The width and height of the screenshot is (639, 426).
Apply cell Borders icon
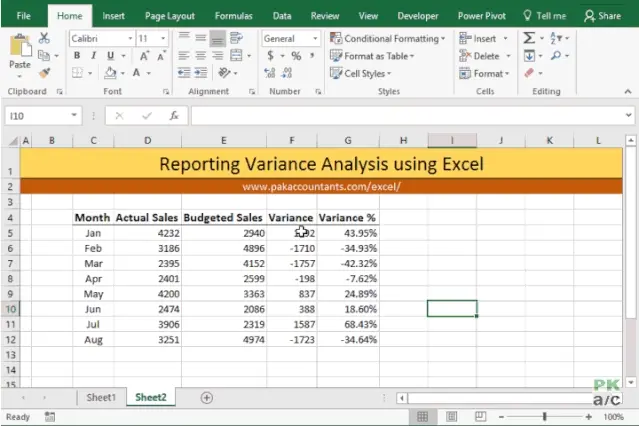77,73
